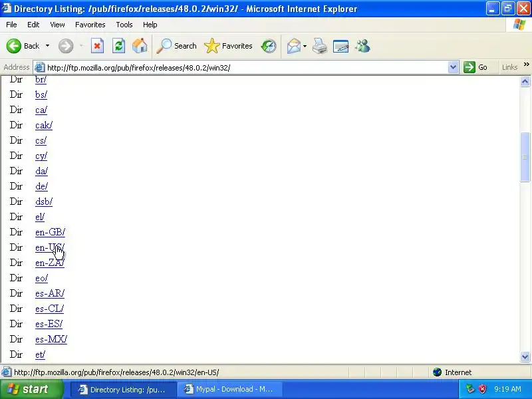Click the Mail envelope icon
The width and height of the screenshot is (532, 399).
pyautogui.click(x=294, y=46)
